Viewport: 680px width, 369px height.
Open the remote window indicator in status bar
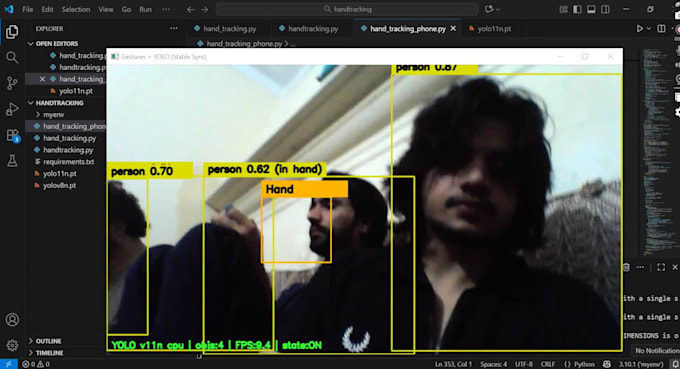coord(9,364)
